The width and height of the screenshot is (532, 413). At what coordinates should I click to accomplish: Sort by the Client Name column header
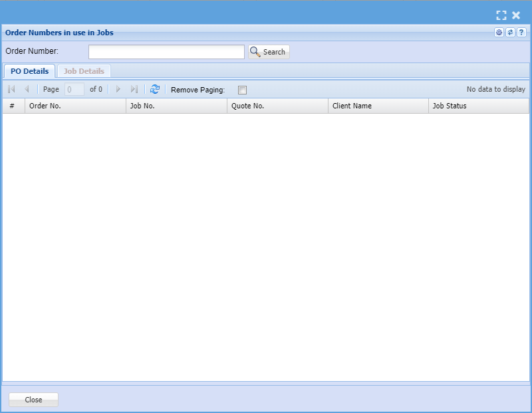[378, 106]
